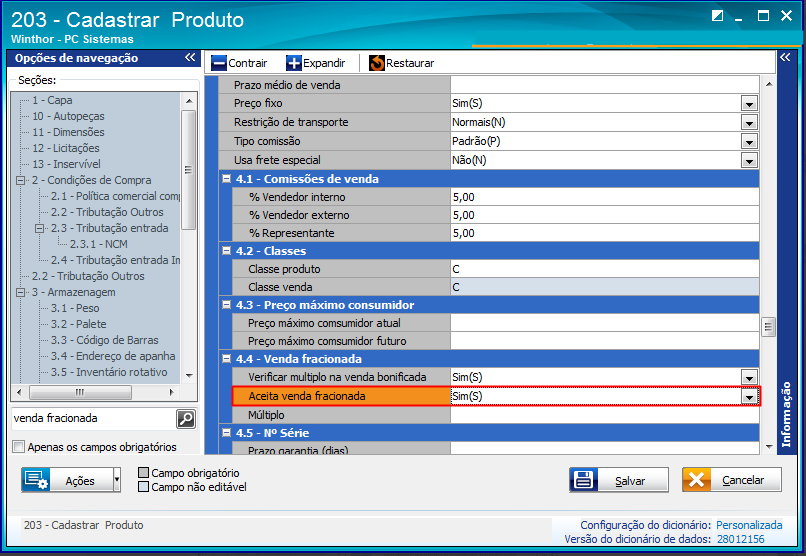The height and width of the screenshot is (556, 806).
Task: Click the Múltiplo value field
Action: [x=605, y=415]
